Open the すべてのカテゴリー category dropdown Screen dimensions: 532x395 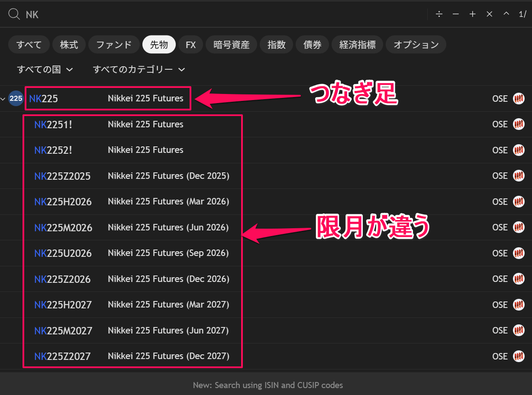pyautogui.click(x=139, y=69)
